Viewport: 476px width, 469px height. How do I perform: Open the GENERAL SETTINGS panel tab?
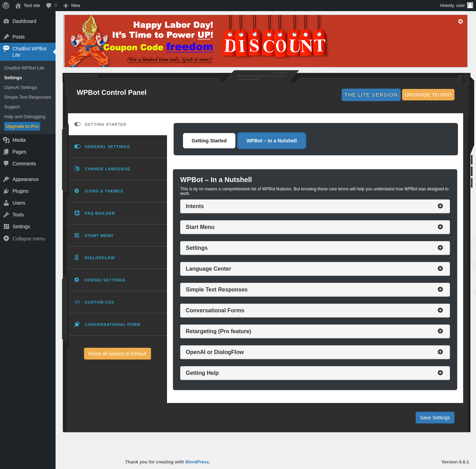(118, 147)
